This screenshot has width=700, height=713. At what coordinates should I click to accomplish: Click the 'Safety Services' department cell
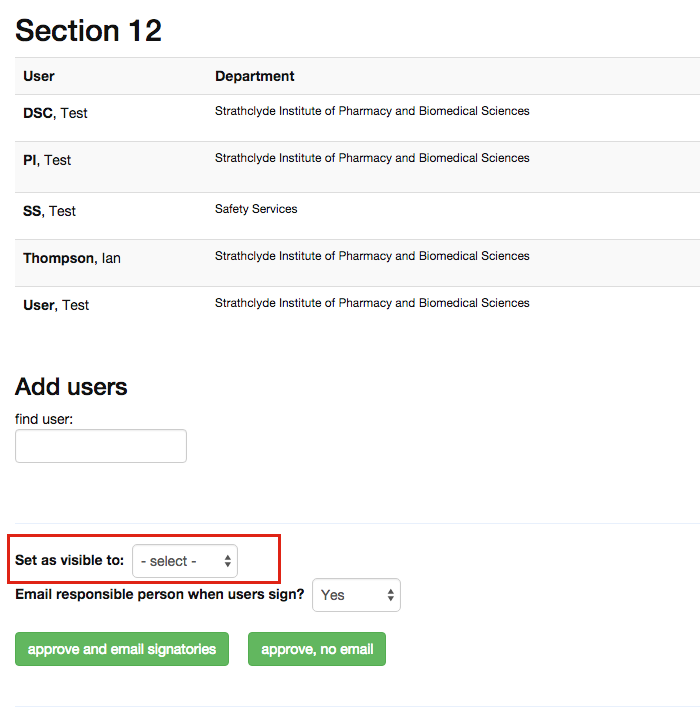pyautogui.click(x=256, y=209)
